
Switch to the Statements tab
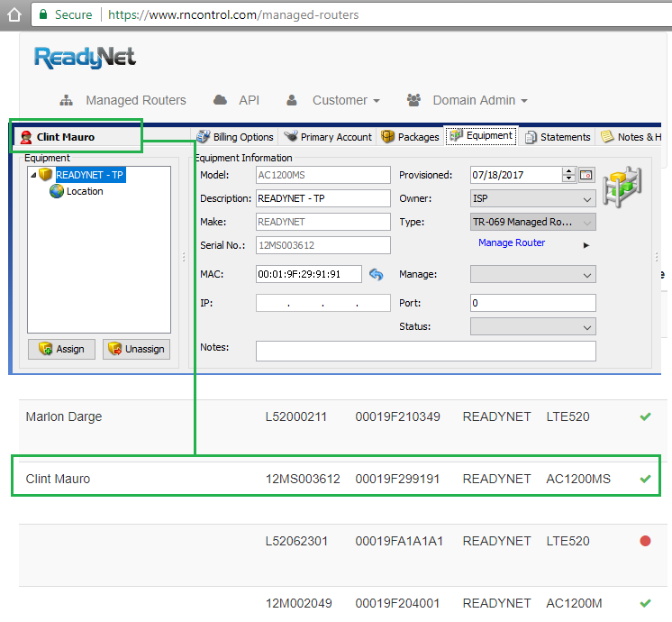coord(558,137)
